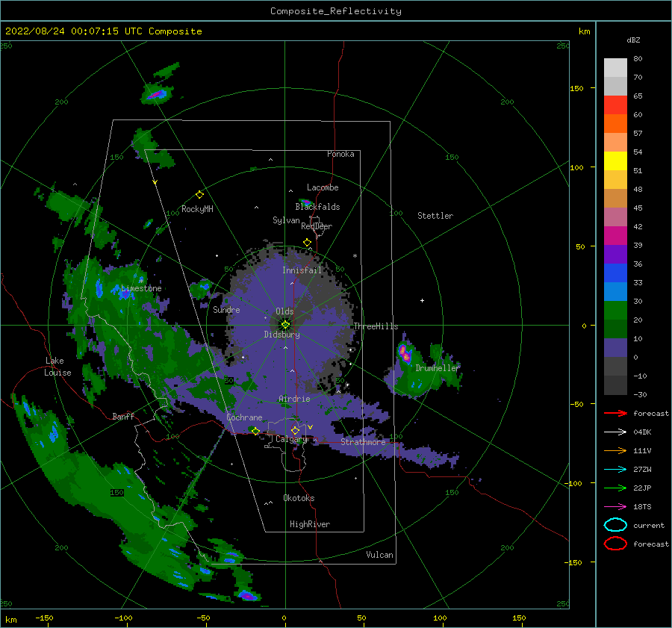Viewport: 672px width, 628px height.
Task: Select the bright yellow 54-51 dBZ swatch
Action: [615, 161]
